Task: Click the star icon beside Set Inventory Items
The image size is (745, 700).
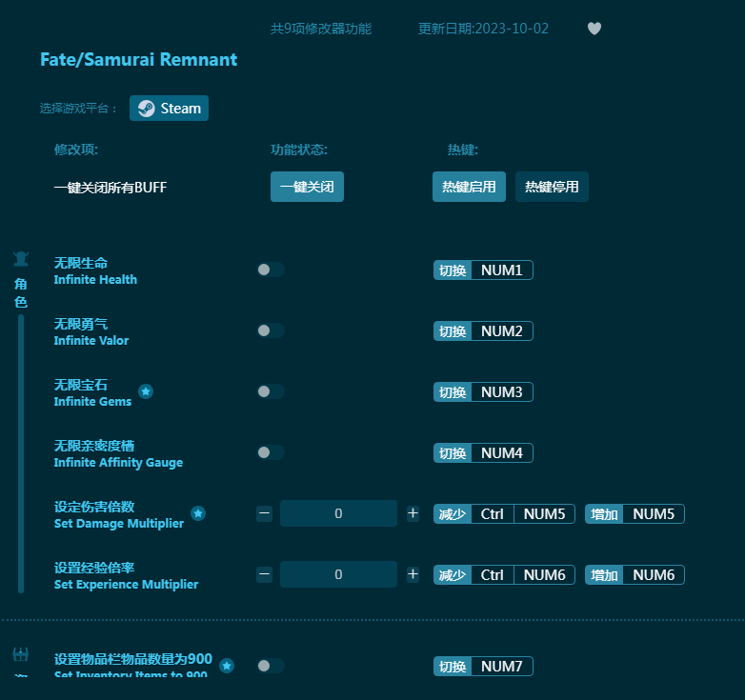Action: click(227, 666)
